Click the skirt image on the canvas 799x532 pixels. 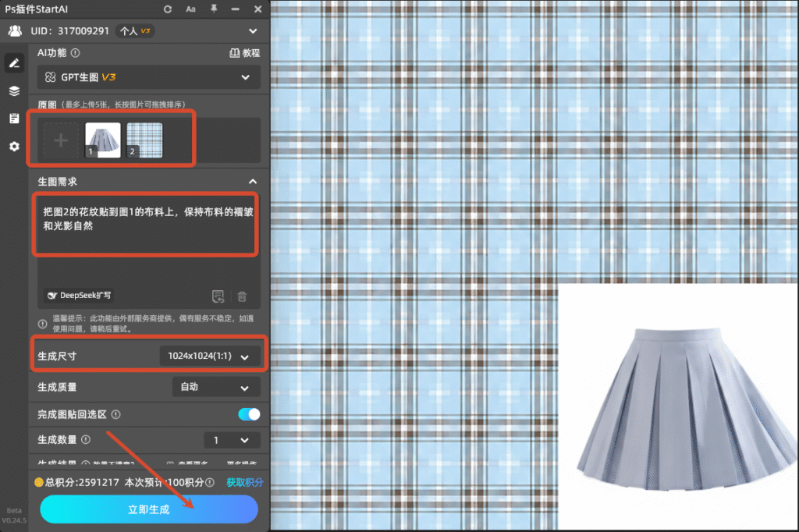(x=687, y=410)
